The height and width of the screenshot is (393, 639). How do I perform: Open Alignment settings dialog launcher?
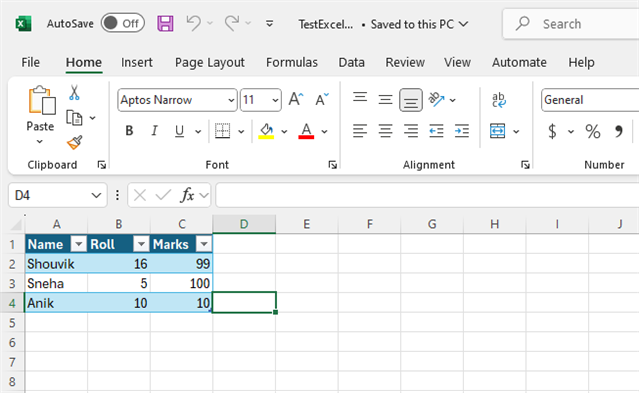(x=525, y=165)
